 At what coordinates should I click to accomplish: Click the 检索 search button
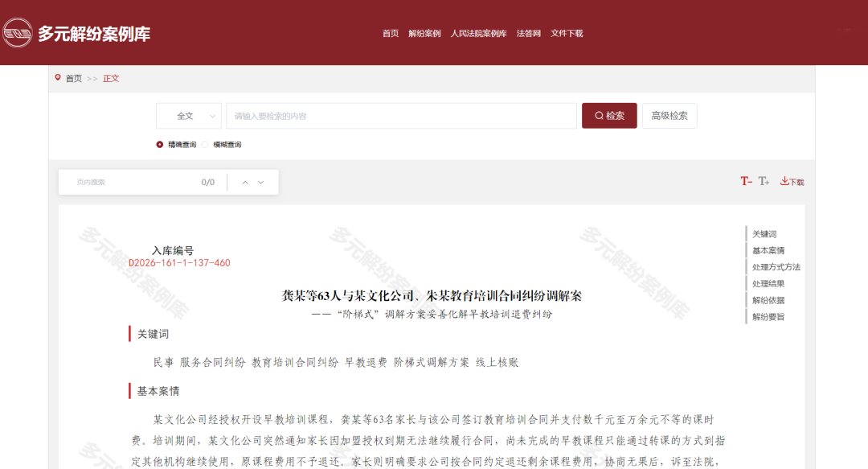609,116
